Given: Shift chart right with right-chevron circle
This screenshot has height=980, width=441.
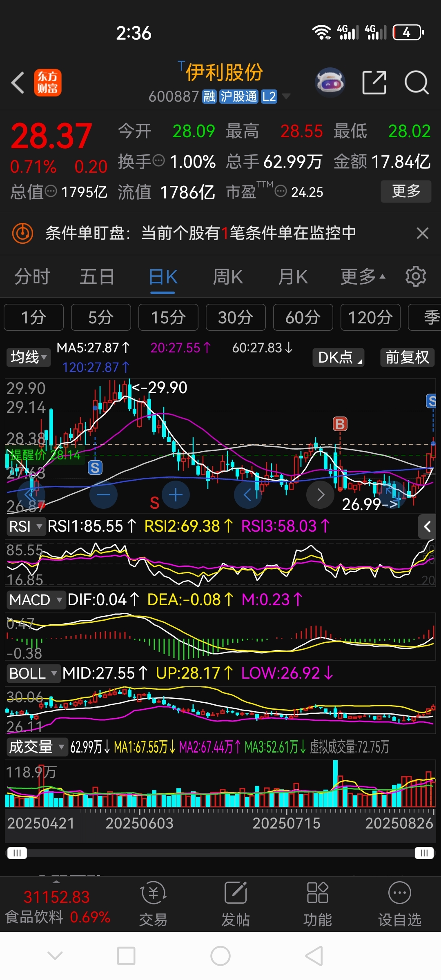Looking at the screenshot, I should click(x=321, y=495).
